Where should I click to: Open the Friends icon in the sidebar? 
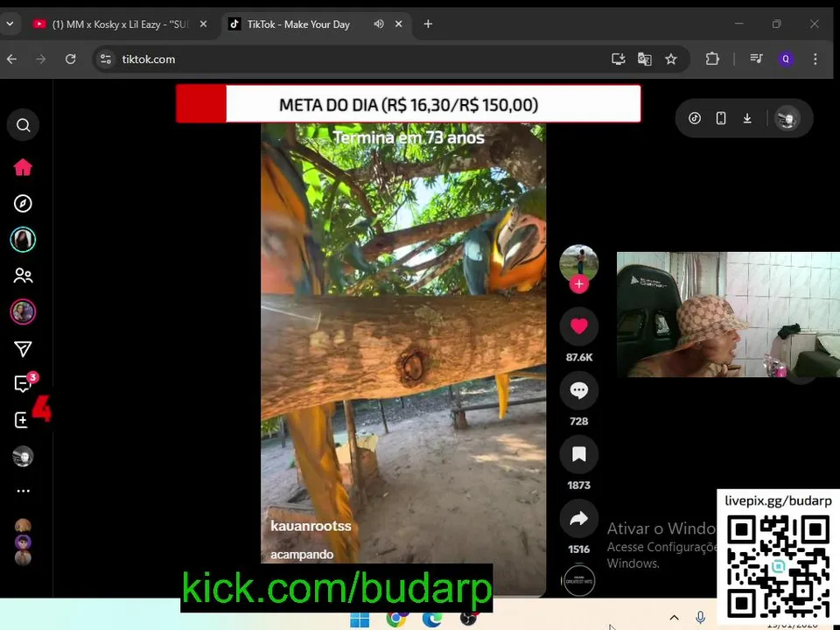point(23,276)
